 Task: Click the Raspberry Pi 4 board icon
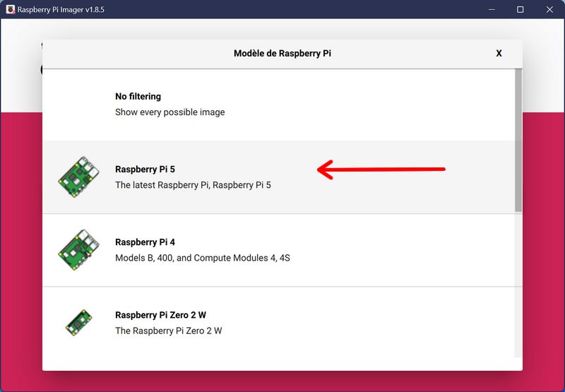pos(78,250)
